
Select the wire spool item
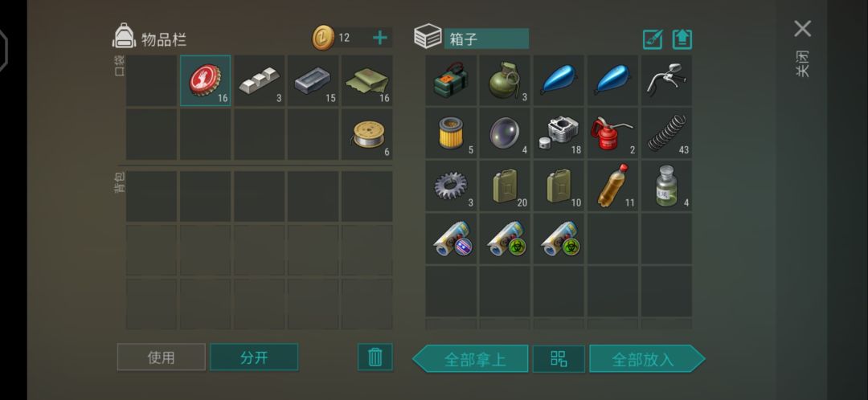367,134
